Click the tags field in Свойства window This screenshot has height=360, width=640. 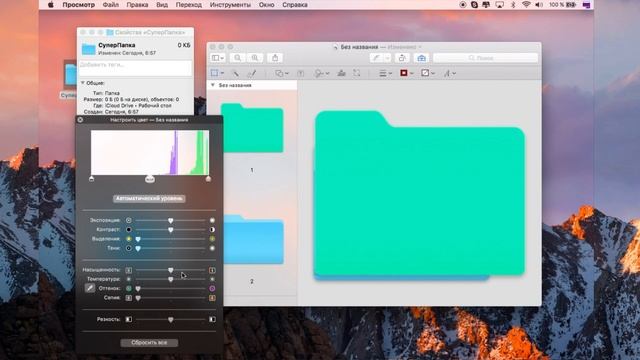[x=135, y=68]
